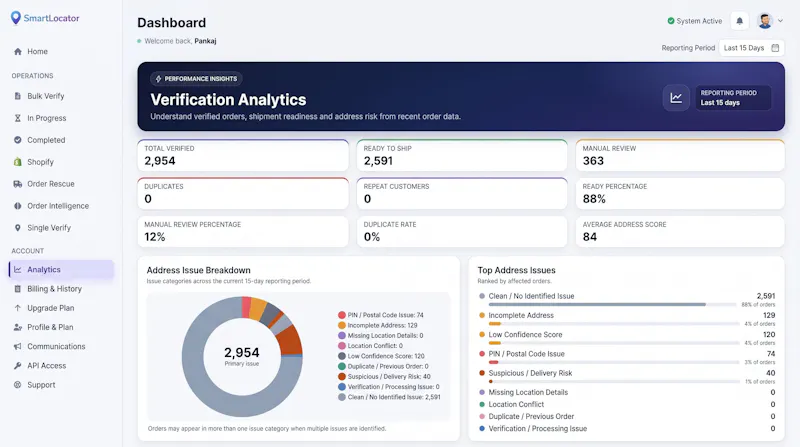Click the Reporting Period Last 15 days badge
Screen dimensions: 800x447
click(733, 97)
